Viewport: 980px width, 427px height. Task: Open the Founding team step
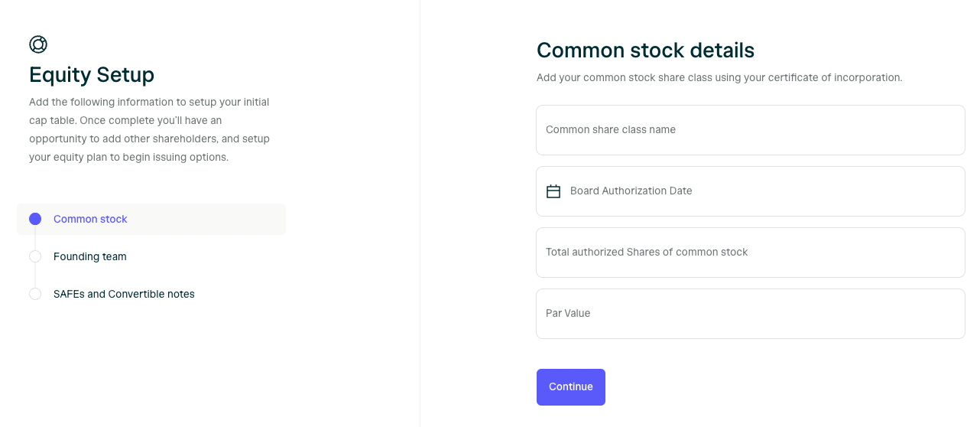[x=90, y=256]
